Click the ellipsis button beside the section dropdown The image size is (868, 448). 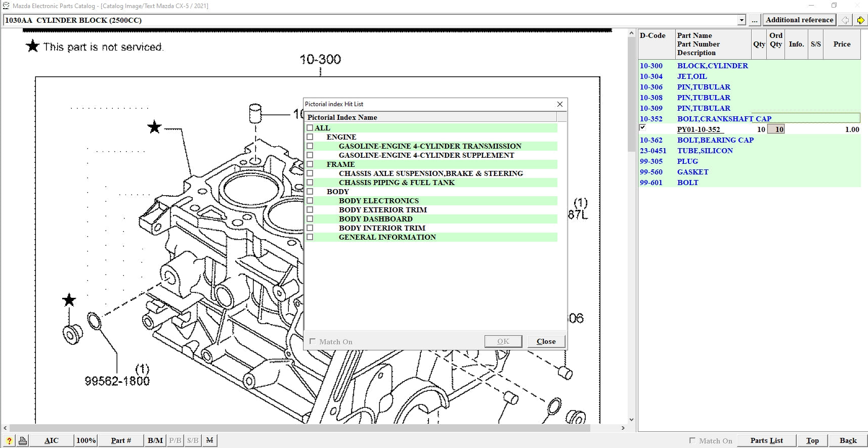click(x=754, y=20)
